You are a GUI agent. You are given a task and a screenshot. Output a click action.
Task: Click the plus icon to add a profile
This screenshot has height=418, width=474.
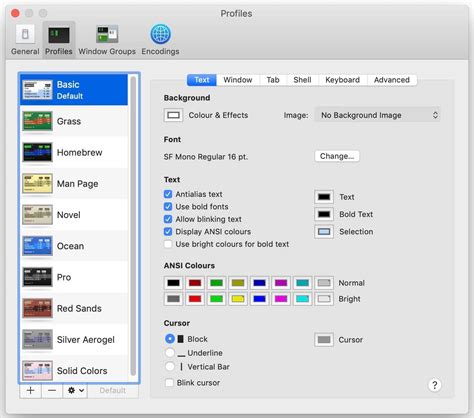tap(30, 390)
